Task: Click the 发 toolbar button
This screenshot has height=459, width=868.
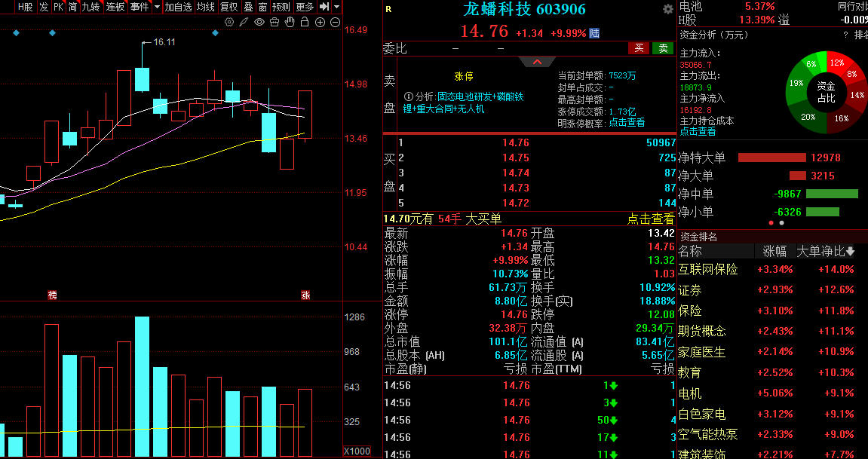Action: point(44,7)
